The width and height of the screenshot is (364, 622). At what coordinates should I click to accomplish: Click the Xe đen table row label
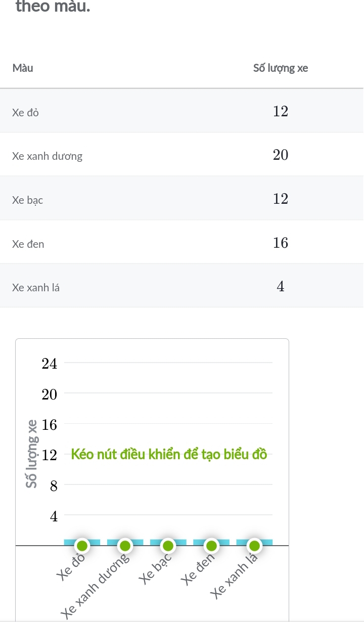[x=28, y=244]
